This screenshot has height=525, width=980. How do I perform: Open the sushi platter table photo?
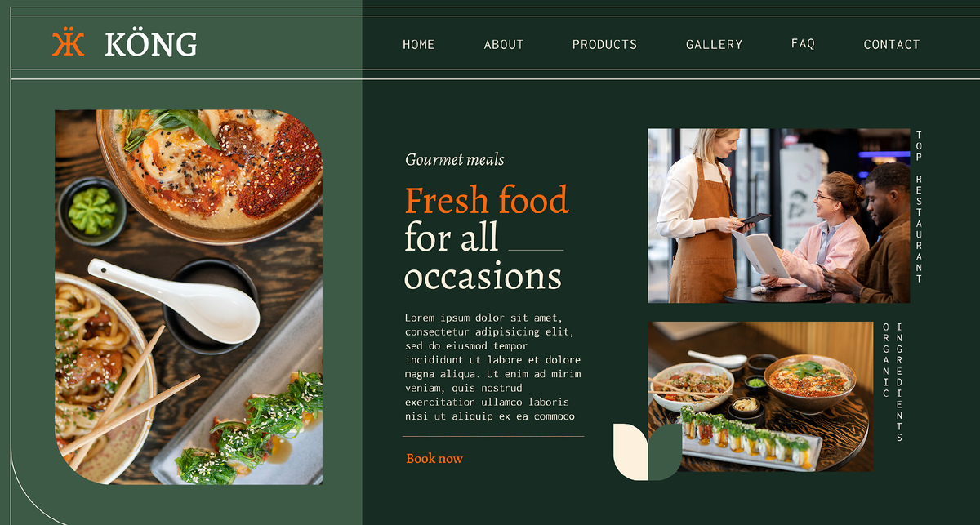tap(760, 396)
